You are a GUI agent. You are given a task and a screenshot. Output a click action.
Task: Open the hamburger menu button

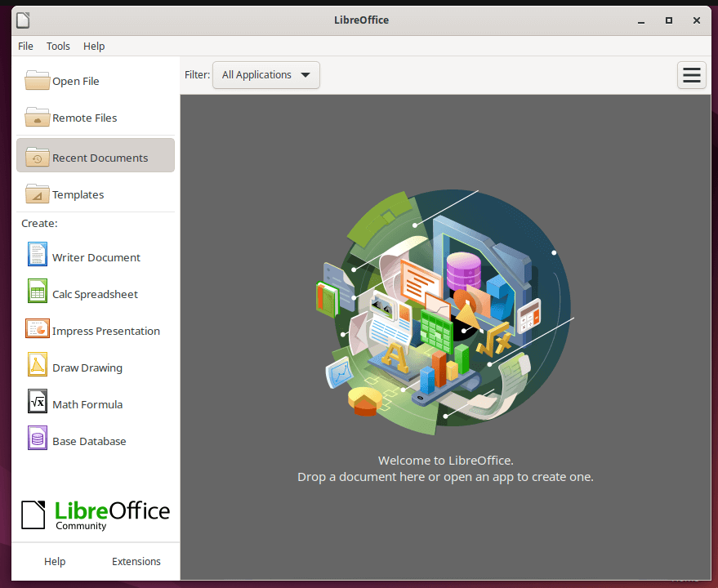691,75
